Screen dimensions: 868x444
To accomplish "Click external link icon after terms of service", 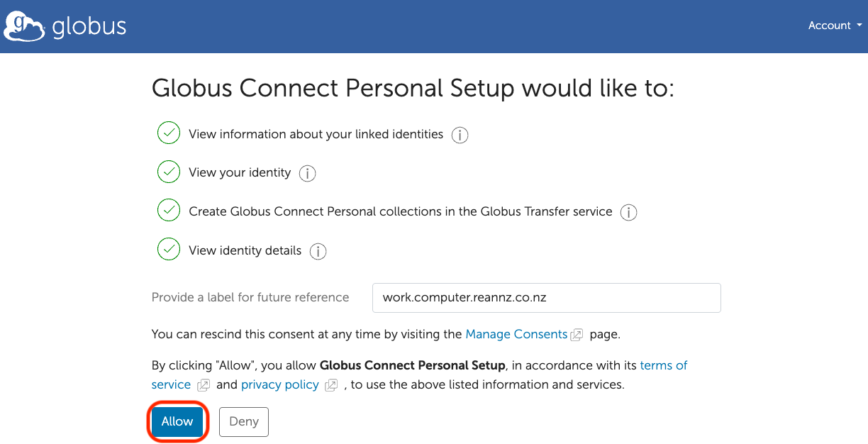I will coord(203,385).
